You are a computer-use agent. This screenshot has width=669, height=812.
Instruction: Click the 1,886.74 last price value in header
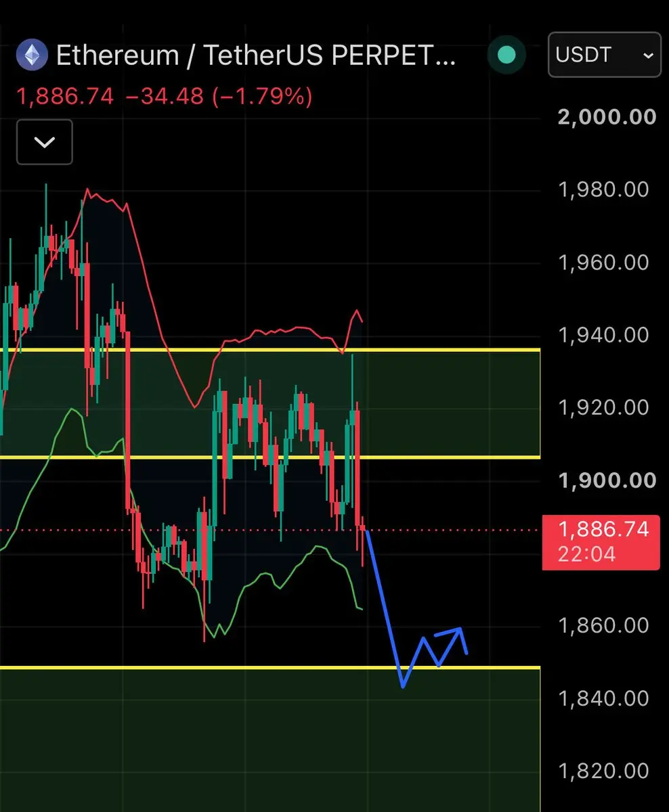tap(64, 96)
